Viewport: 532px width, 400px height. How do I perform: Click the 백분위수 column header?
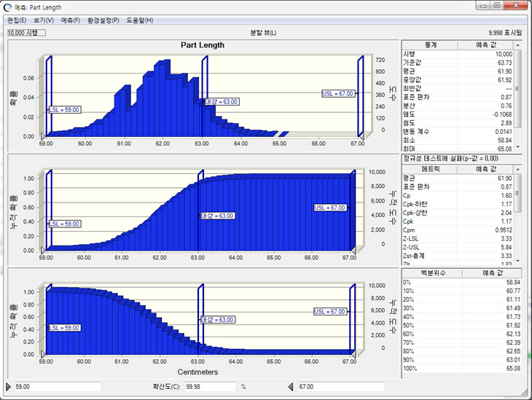[432, 272]
